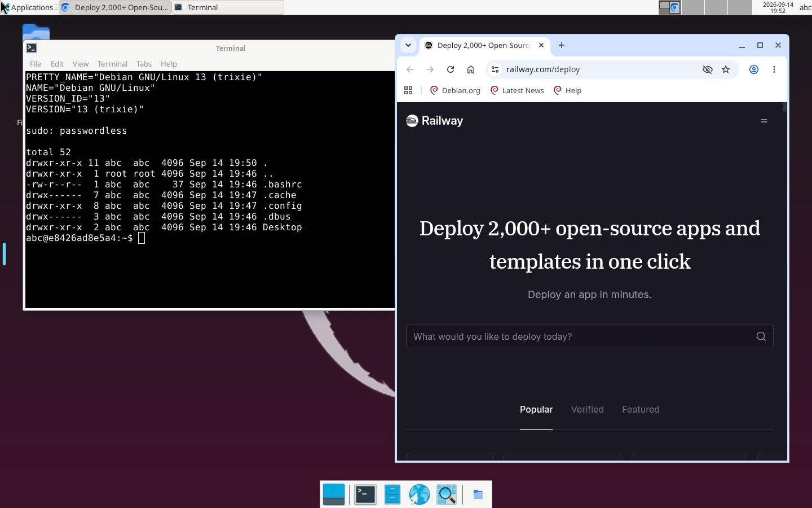Click the tracking protection eye icon
Screen dimensions: 812x508
(707, 69)
